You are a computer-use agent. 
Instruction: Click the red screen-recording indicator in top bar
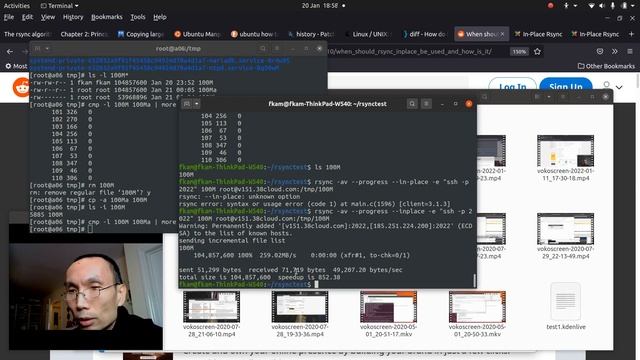(550, 6)
